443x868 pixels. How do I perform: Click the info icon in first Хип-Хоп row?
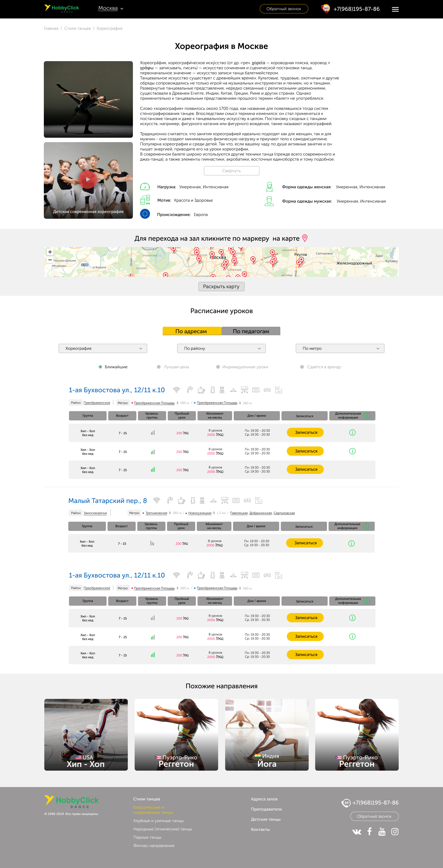(352, 432)
